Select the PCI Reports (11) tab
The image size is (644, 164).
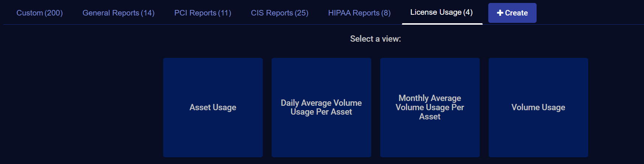point(203,13)
